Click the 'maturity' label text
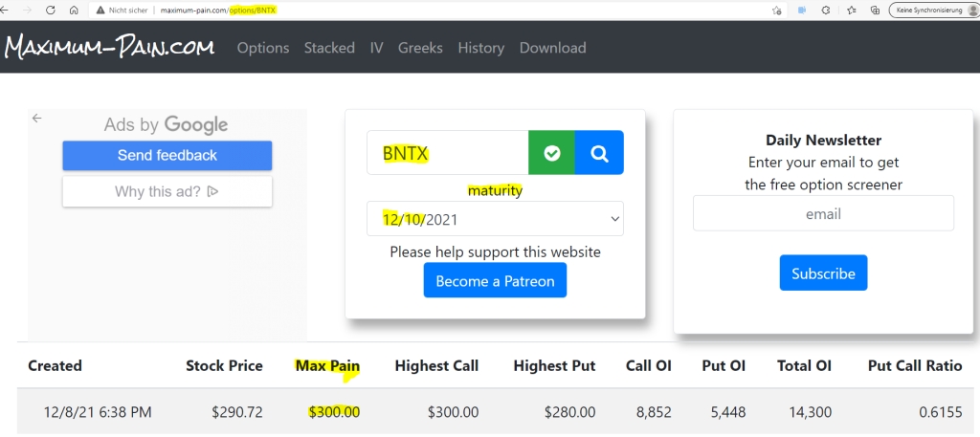This screenshot has width=980, height=437. click(x=495, y=190)
